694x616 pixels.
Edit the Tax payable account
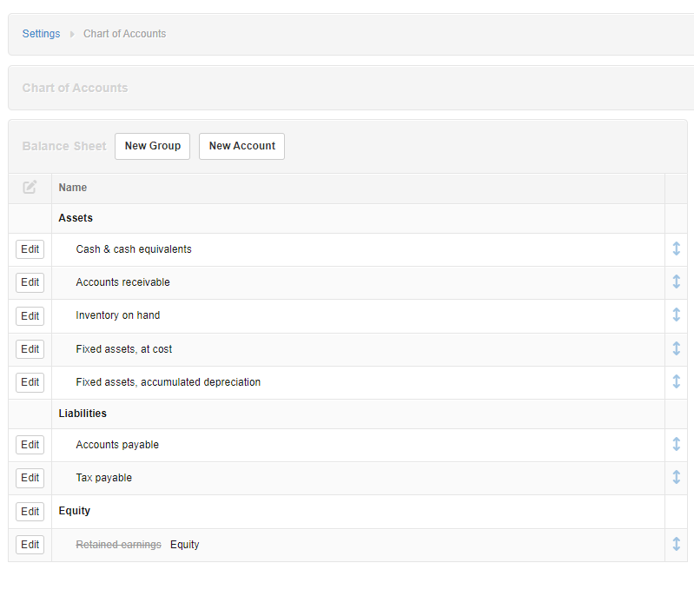click(30, 478)
